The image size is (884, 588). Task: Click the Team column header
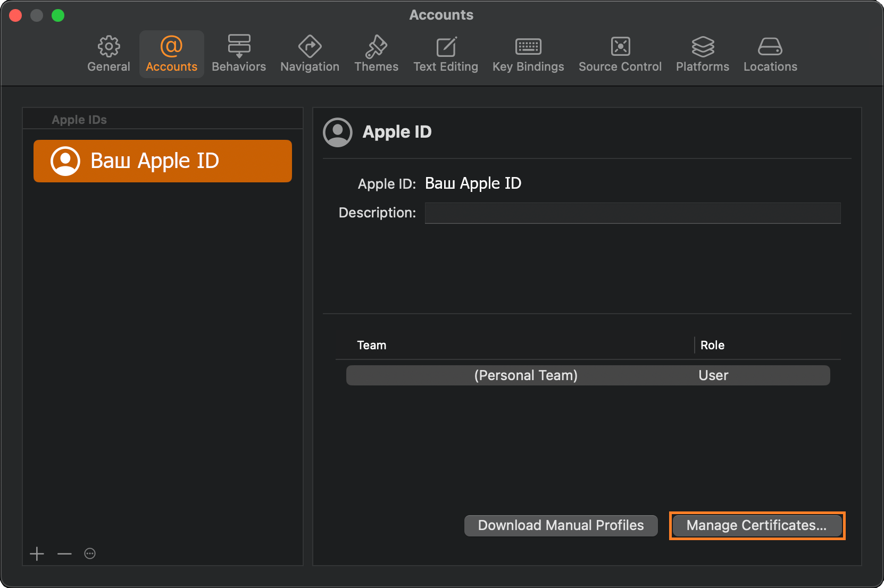tap(372, 345)
